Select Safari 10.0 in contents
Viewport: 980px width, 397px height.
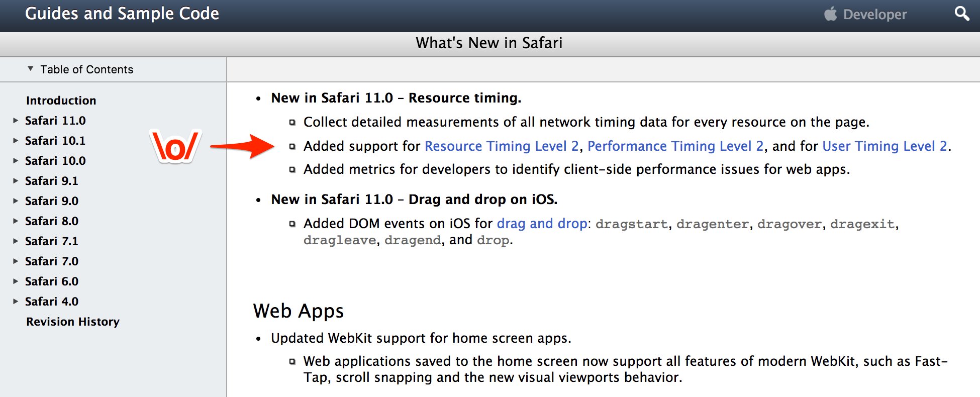tap(55, 161)
